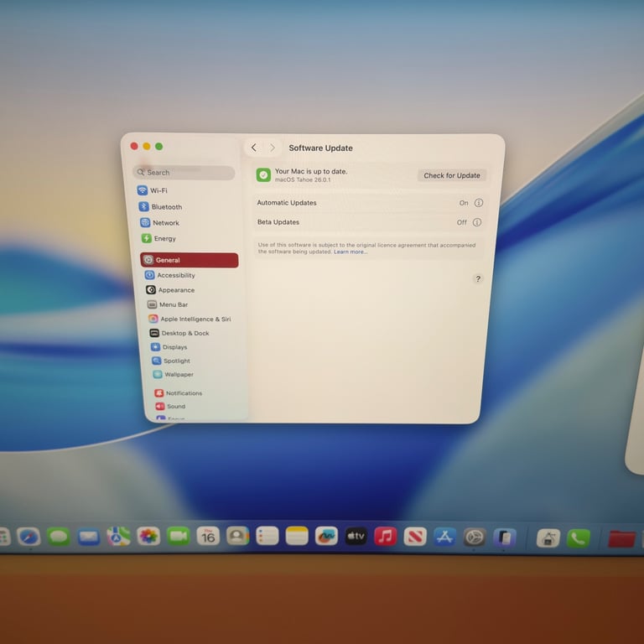This screenshot has width=644, height=644.
Task: Open Desktop & Dock settings
Action: (179, 333)
